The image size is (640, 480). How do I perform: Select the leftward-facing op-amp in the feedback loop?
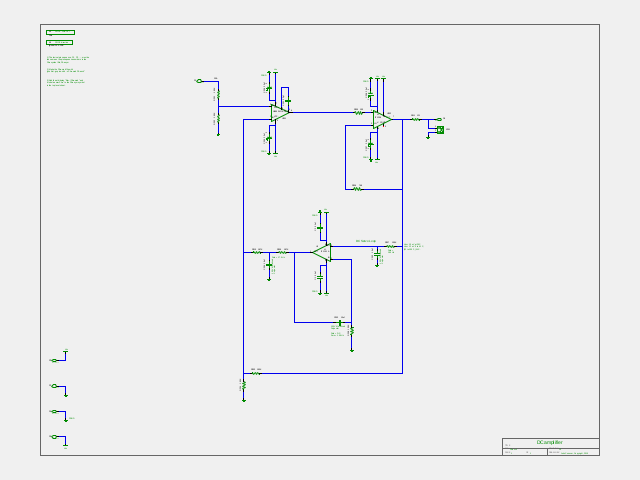(322, 253)
